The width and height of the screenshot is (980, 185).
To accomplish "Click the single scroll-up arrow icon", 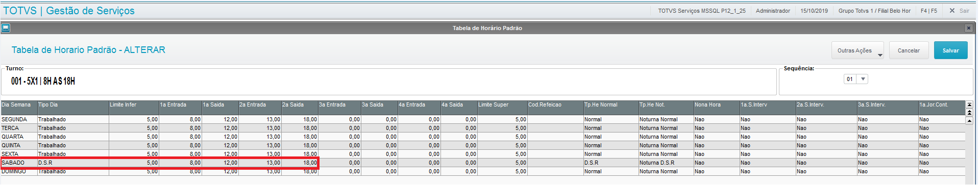I will [x=969, y=121].
